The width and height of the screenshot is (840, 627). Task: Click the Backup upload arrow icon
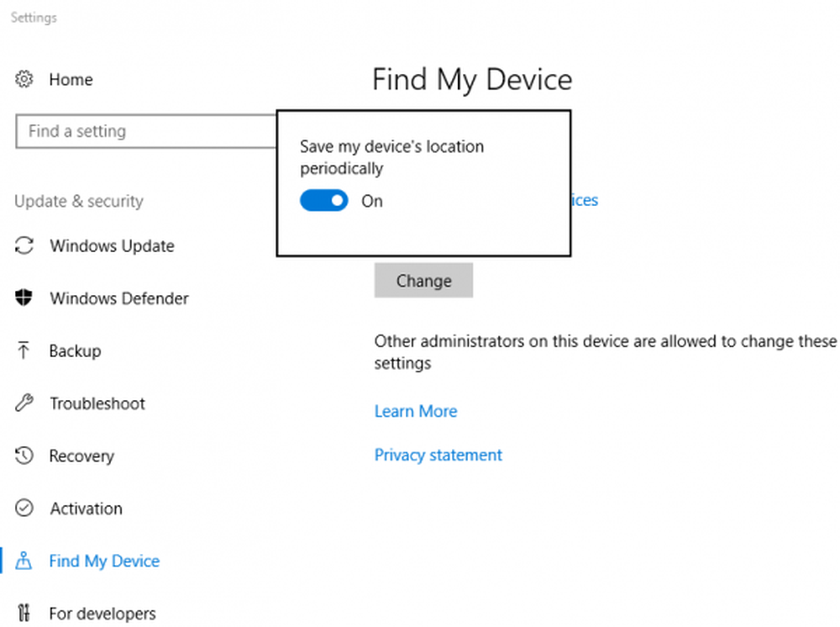click(x=24, y=351)
